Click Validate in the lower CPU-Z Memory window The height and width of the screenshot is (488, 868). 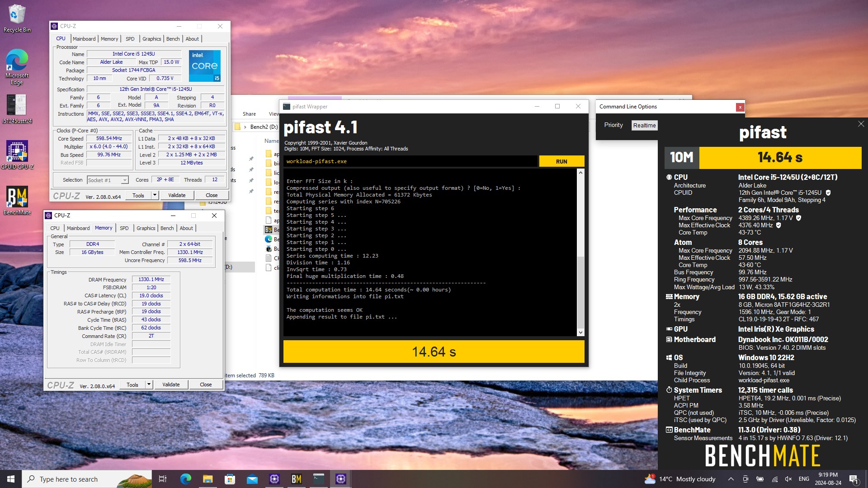pyautogui.click(x=171, y=385)
